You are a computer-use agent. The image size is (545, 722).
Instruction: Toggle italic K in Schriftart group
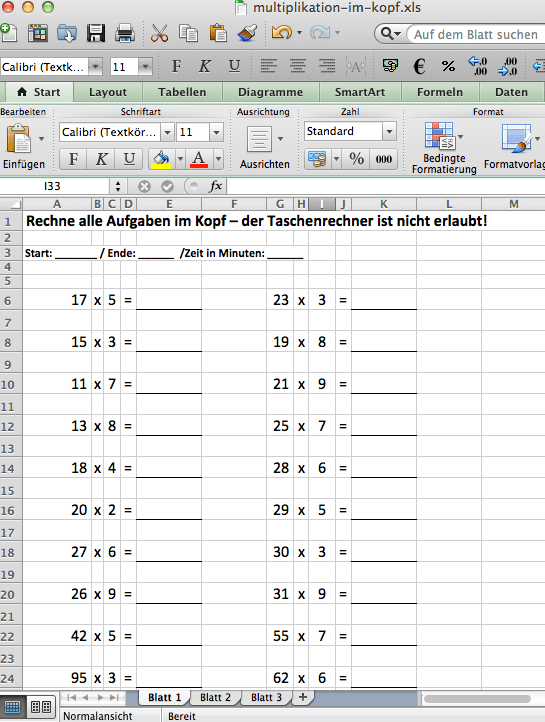101,159
